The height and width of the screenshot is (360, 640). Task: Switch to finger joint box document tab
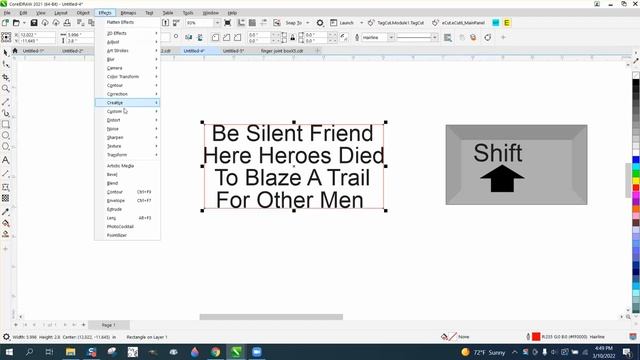pyautogui.click(x=282, y=51)
